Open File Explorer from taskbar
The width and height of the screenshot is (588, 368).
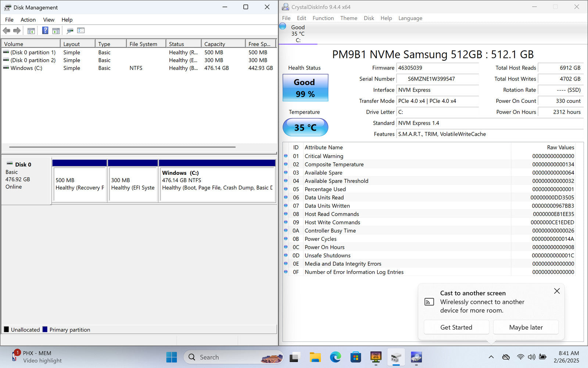315,357
